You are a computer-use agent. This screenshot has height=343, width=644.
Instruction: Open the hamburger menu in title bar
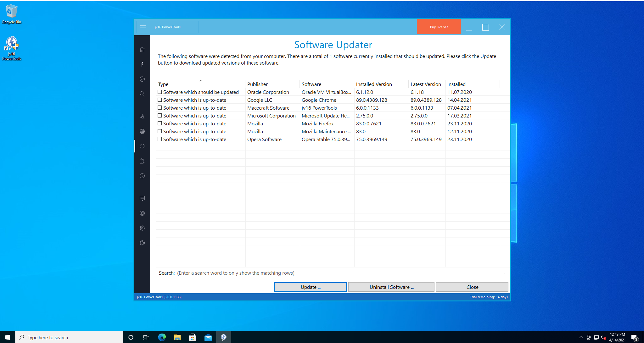(143, 27)
